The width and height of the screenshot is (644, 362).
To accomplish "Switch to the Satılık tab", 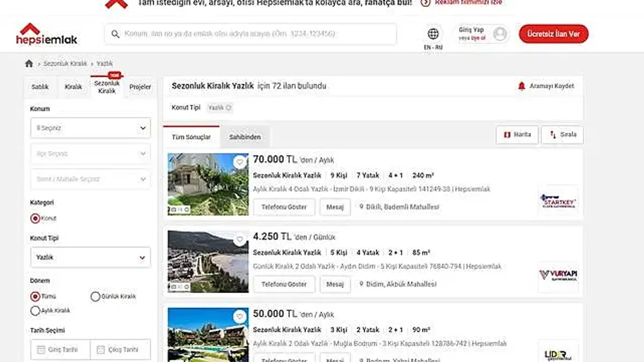I will tap(40, 87).
